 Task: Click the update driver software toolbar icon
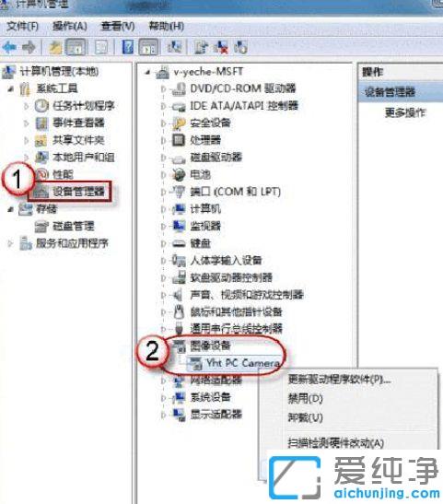201,47
